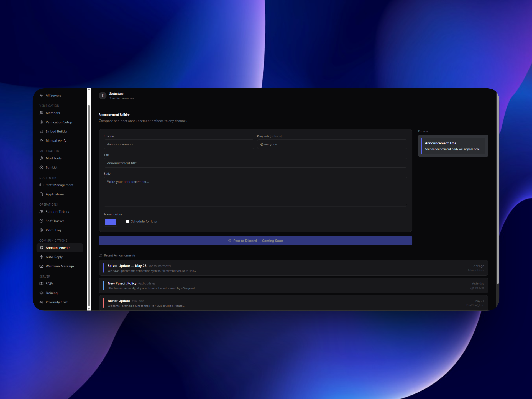Click the Admin_Nova author name

click(476, 270)
